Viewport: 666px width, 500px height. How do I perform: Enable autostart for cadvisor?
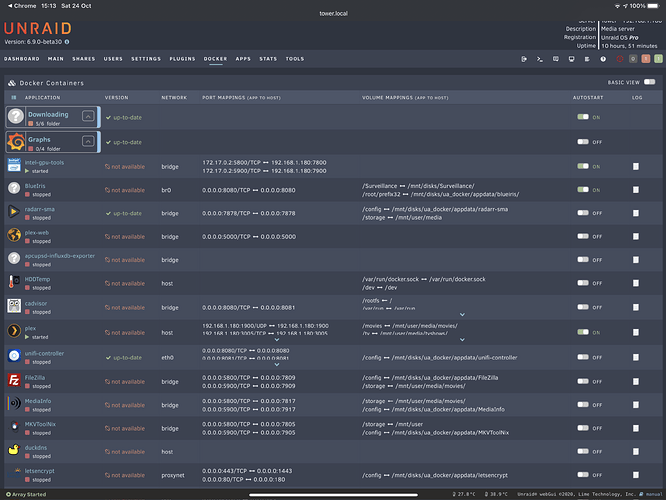point(583,307)
